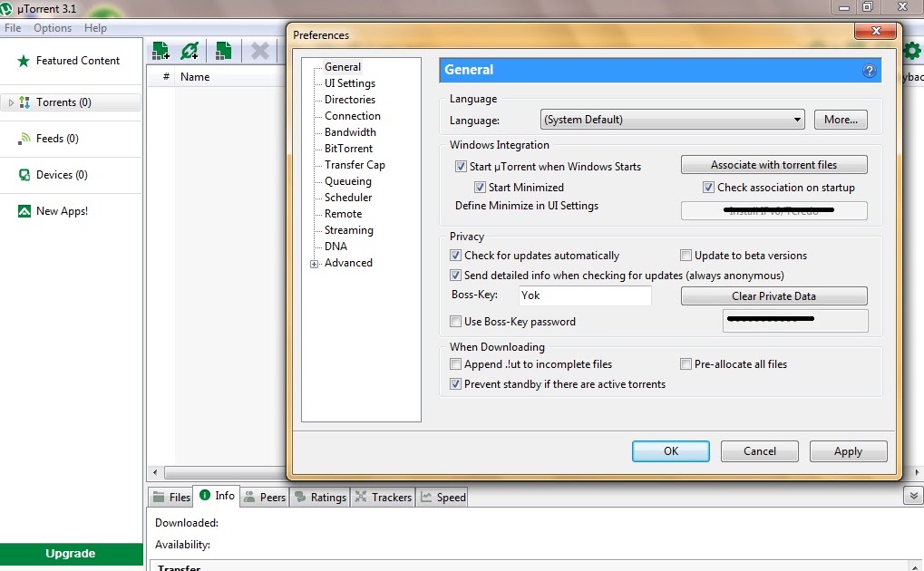Select Transfer Cap in preferences tree
Viewport: 924px width, 571px height.
(355, 165)
